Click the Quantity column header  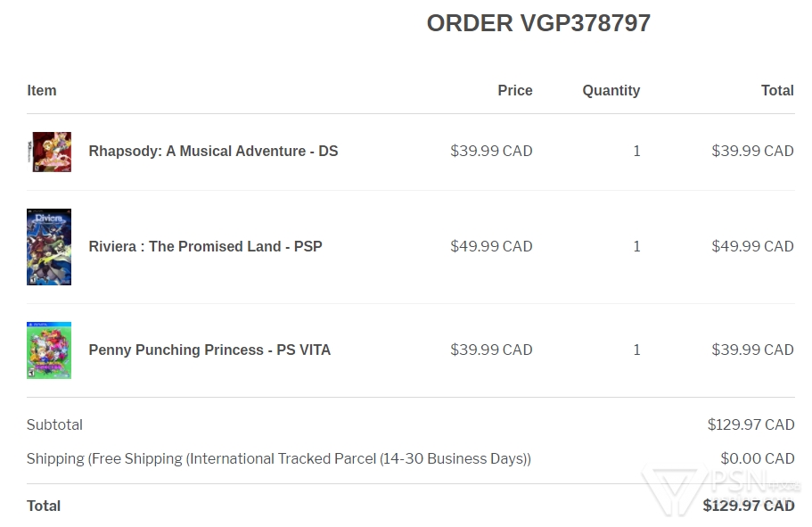[x=611, y=91]
